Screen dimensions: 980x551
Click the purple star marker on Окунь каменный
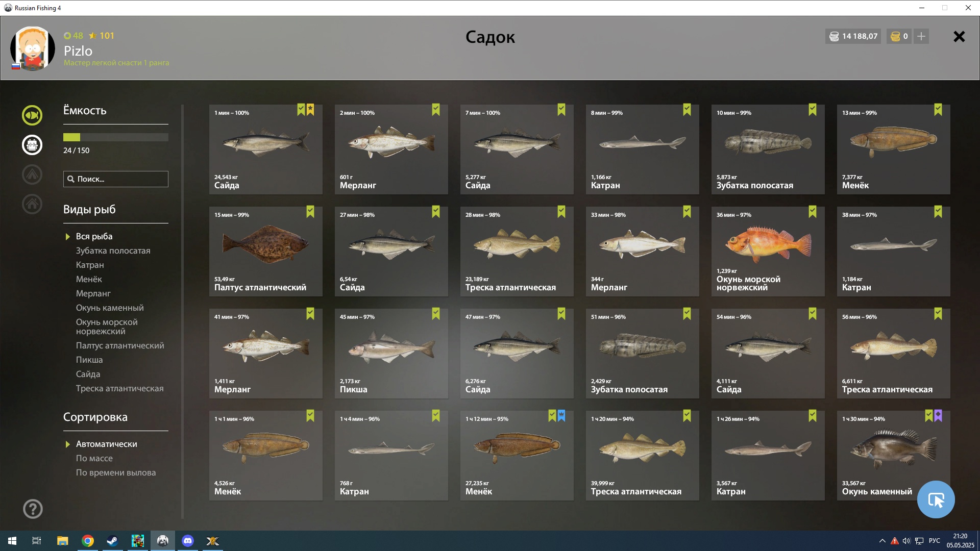click(938, 416)
